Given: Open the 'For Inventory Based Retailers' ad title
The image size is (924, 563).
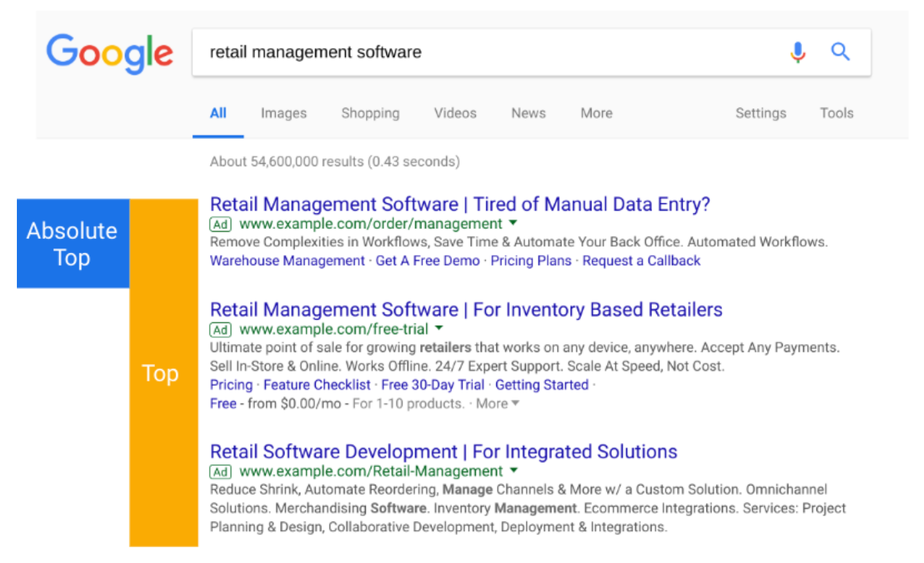Looking at the screenshot, I should [x=466, y=310].
